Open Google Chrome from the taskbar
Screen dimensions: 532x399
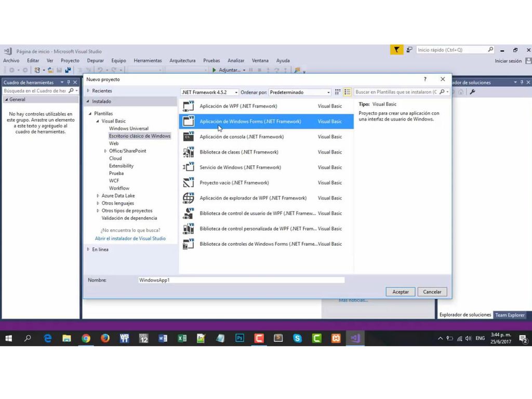(86, 338)
